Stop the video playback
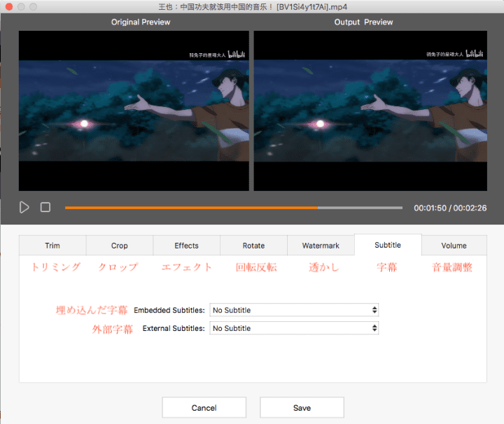504x424 pixels. pyautogui.click(x=45, y=208)
